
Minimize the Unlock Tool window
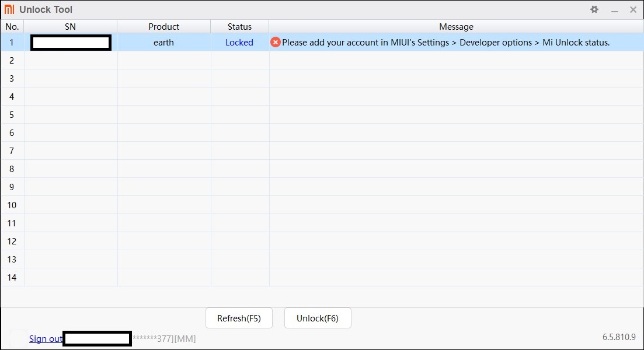pos(614,10)
